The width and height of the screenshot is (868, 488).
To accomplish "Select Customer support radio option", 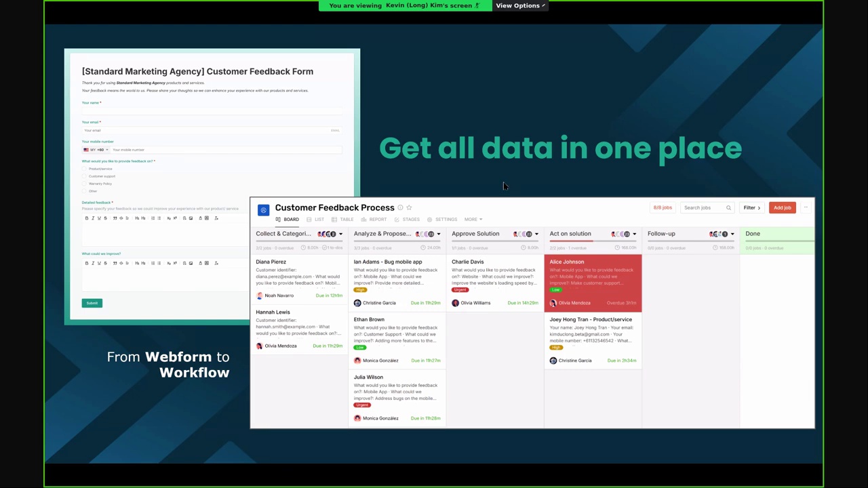I will point(85,176).
